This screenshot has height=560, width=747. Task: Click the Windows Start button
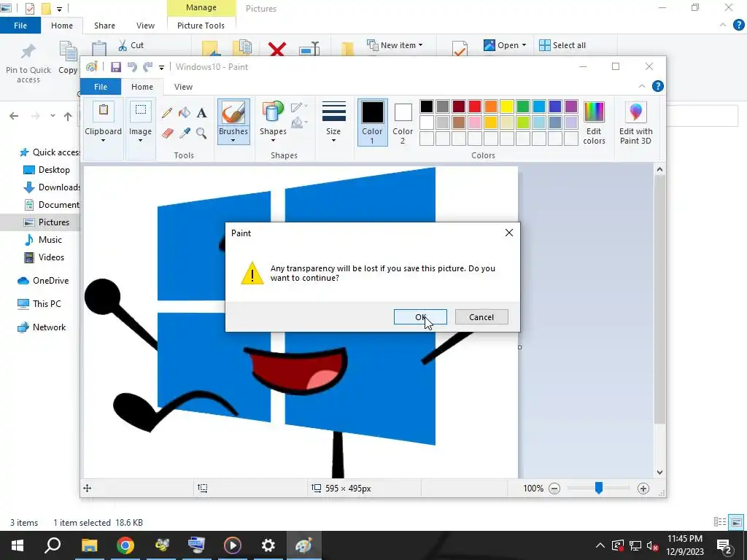18,545
